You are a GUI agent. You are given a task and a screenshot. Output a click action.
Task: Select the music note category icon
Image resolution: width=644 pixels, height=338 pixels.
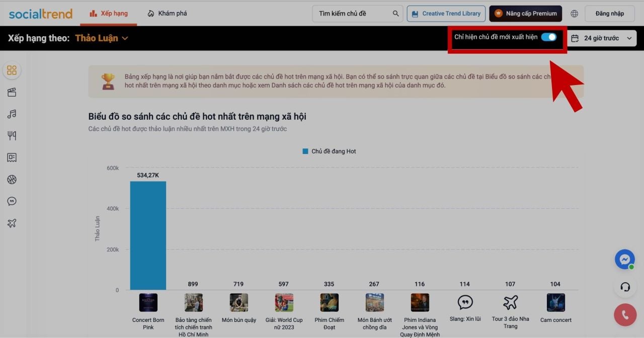pos(12,114)
